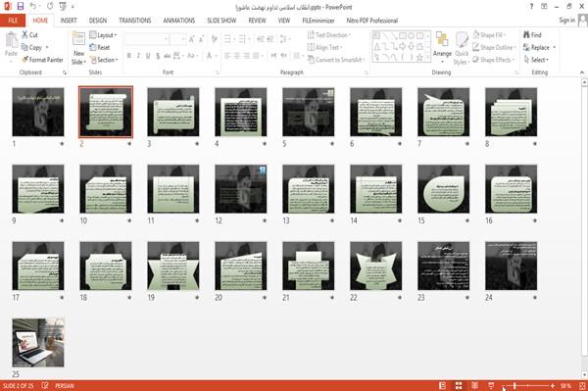Screen dimensions: 588x391
Task: Open the REVIEW tab
Action: (257, 21)
